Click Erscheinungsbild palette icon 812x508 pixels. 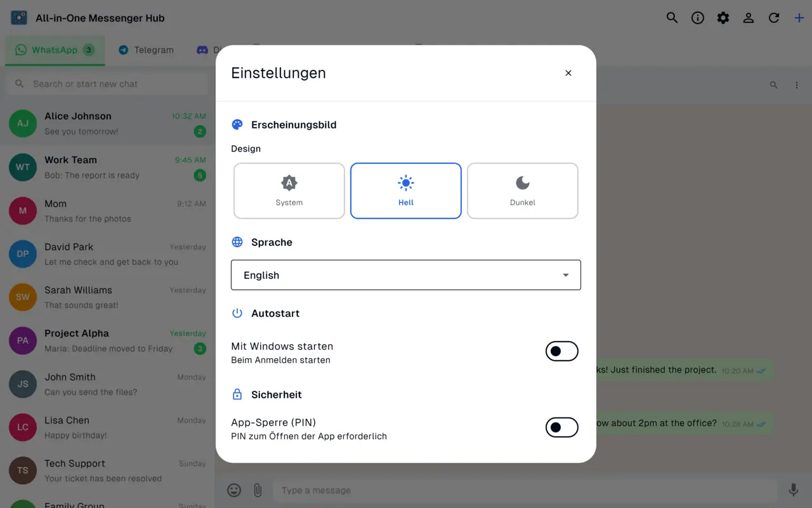(237, 124)
